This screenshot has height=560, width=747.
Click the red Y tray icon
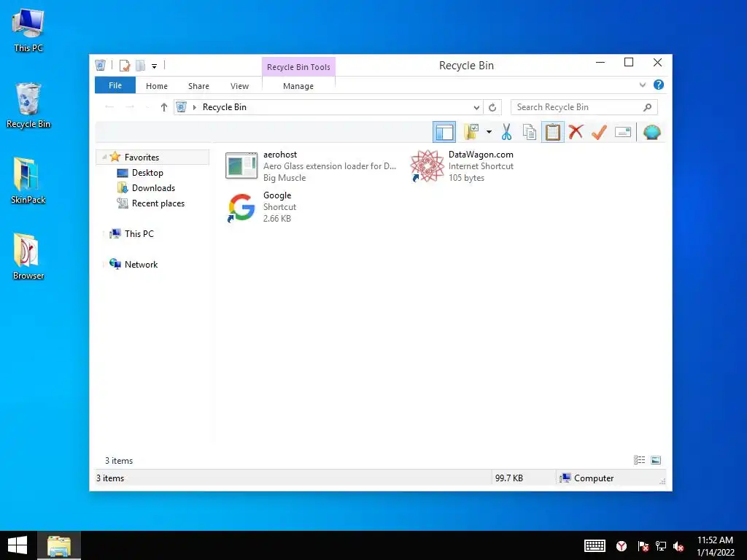622,546
